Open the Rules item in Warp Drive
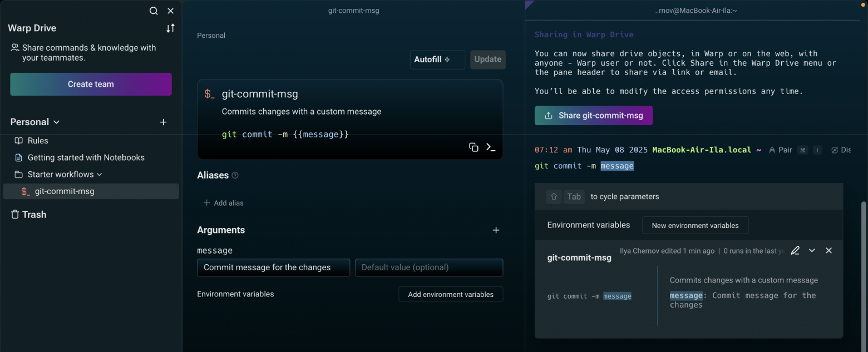Image resolution: width=868 pixels, height=352 pixels. (x=38, y=141)
